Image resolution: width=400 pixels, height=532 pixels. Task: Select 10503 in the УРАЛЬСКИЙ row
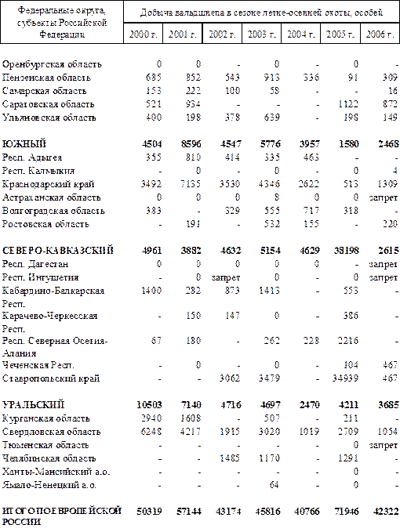[149, 405]
